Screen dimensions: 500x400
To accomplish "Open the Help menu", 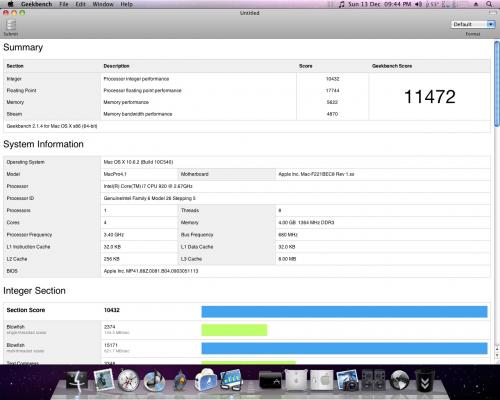I will 127,4.
